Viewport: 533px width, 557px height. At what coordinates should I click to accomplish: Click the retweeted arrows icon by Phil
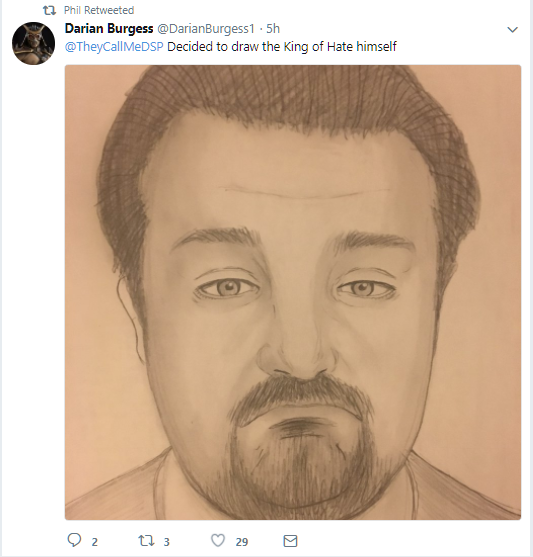pos(49,11)
